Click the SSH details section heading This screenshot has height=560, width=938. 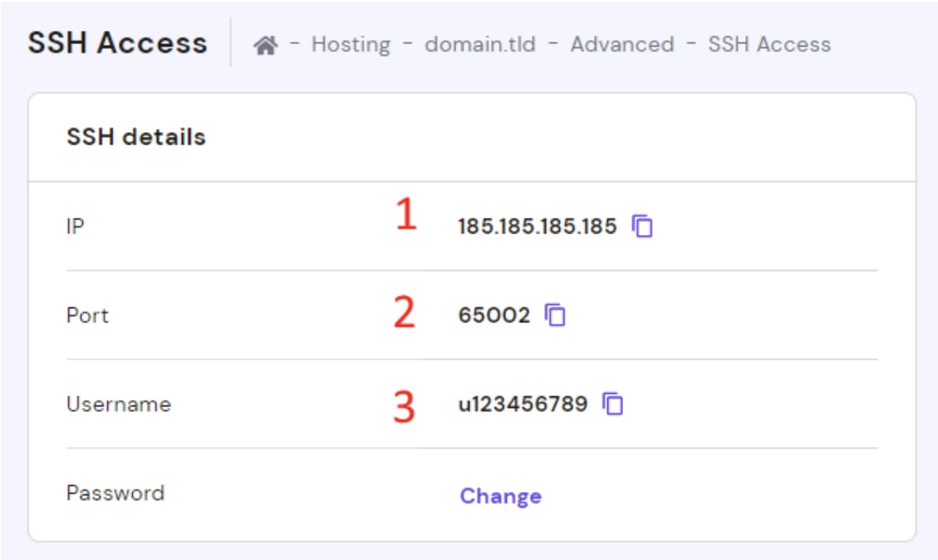(x=135, y=137)
